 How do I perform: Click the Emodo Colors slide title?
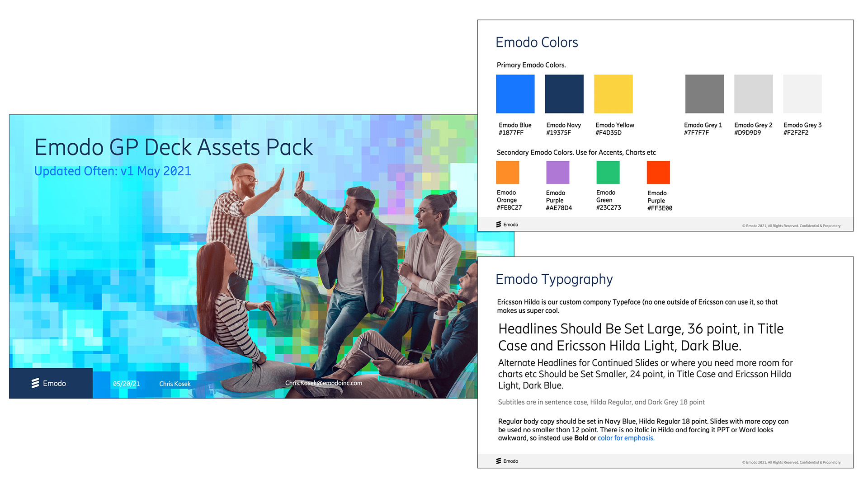(537, 42)
